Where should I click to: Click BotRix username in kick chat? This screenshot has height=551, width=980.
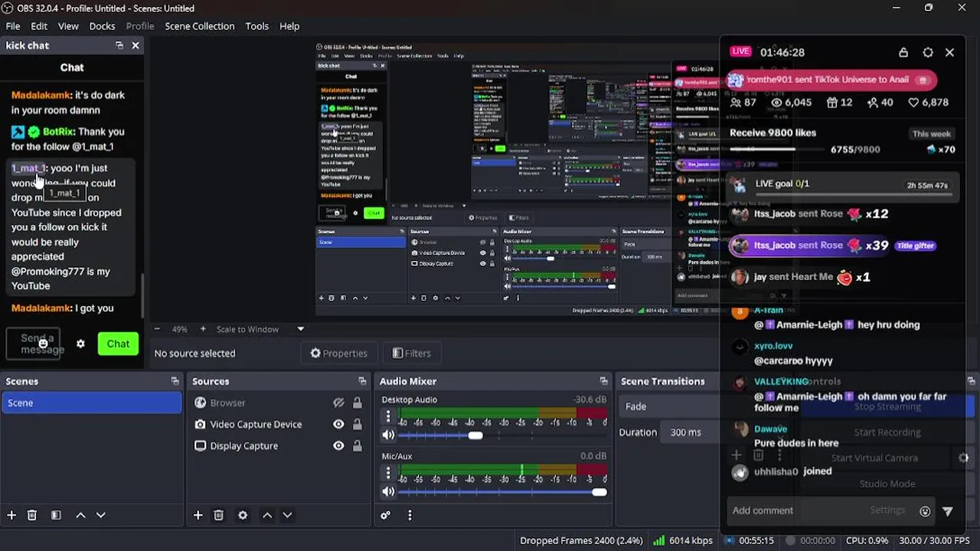coord(57,132)
